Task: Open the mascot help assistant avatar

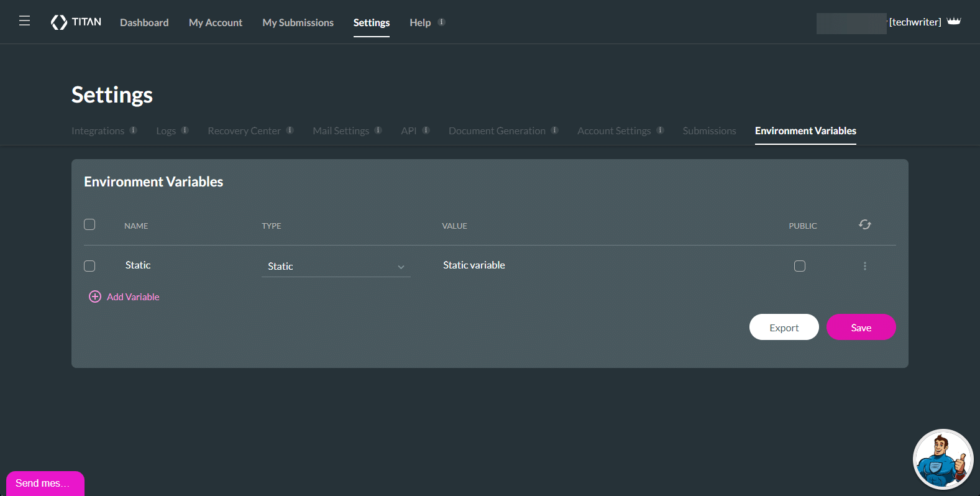Action: pyautogui.click(x=942, y=459)
